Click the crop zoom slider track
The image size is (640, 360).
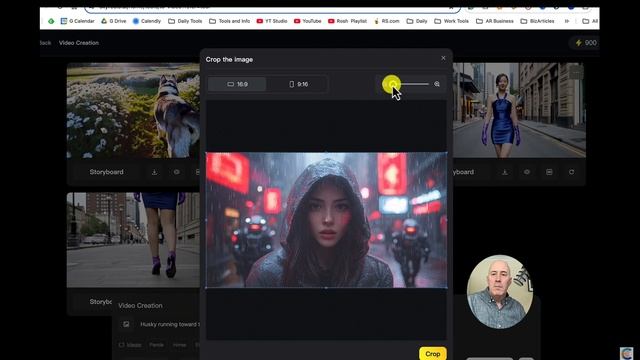click(410, 84)
